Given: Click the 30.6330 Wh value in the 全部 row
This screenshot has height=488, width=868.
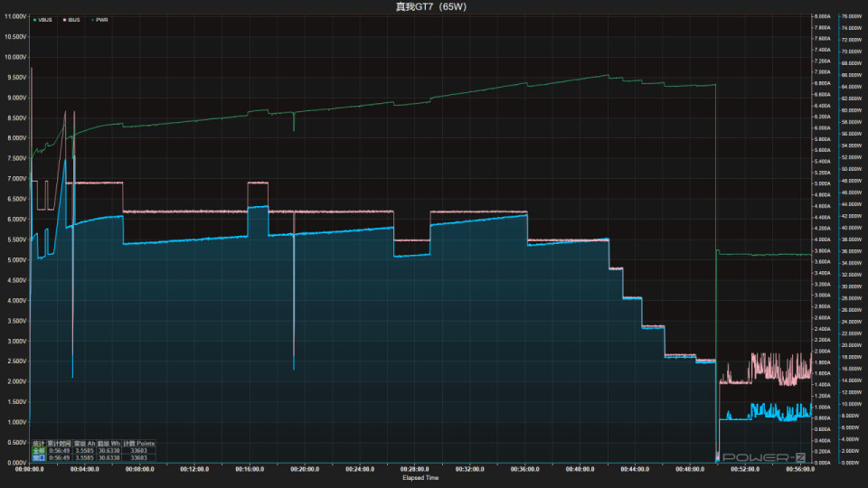Looking at the screenshot, I should pos(109,450).
